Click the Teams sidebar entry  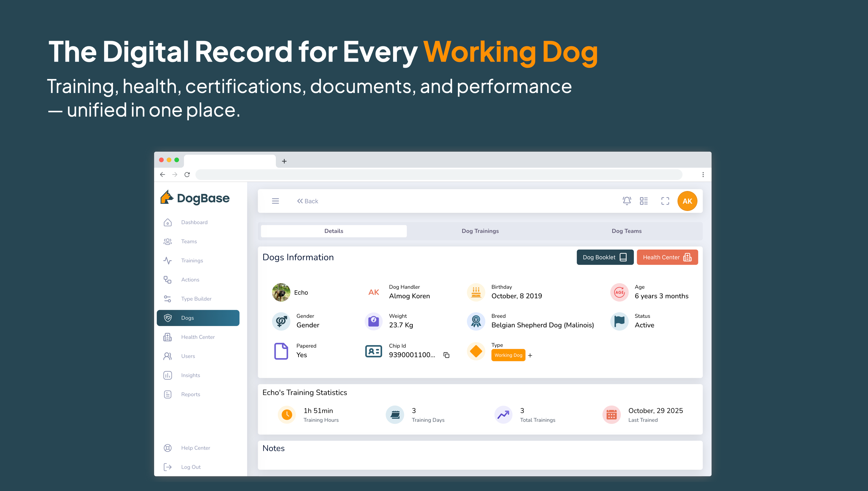click(x=188, y=241)
